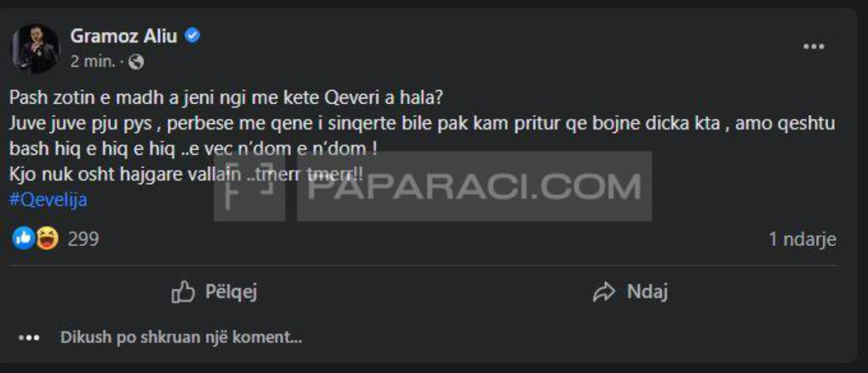
Task: Click the Ndaj share label
Action: [x=647, y=291]
